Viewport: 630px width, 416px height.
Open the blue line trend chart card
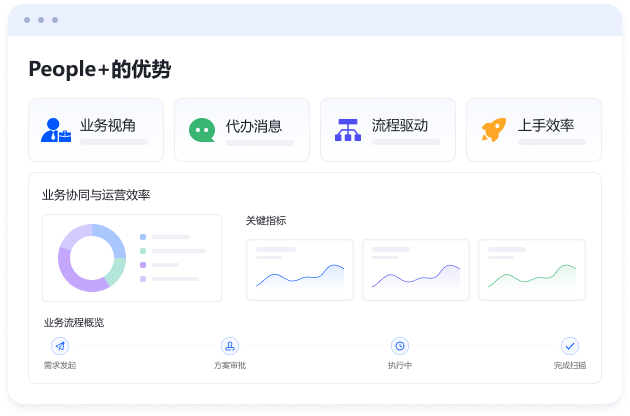[x=300, y=270]
